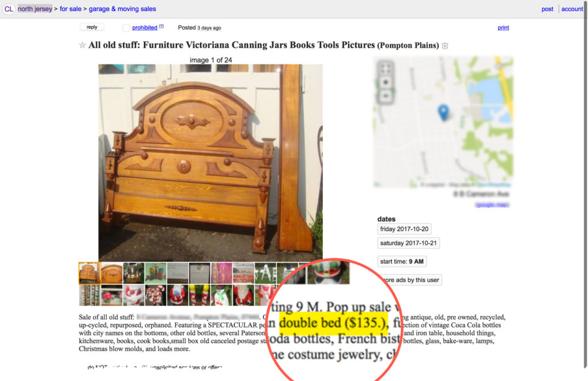Select the candle blow molds thumbnail
588x381 pixels.
[x=199, y=295]
